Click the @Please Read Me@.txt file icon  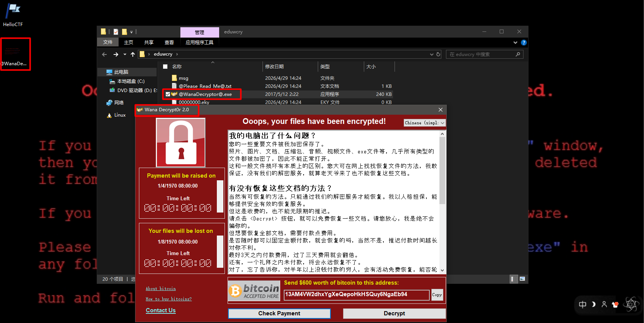174,86
